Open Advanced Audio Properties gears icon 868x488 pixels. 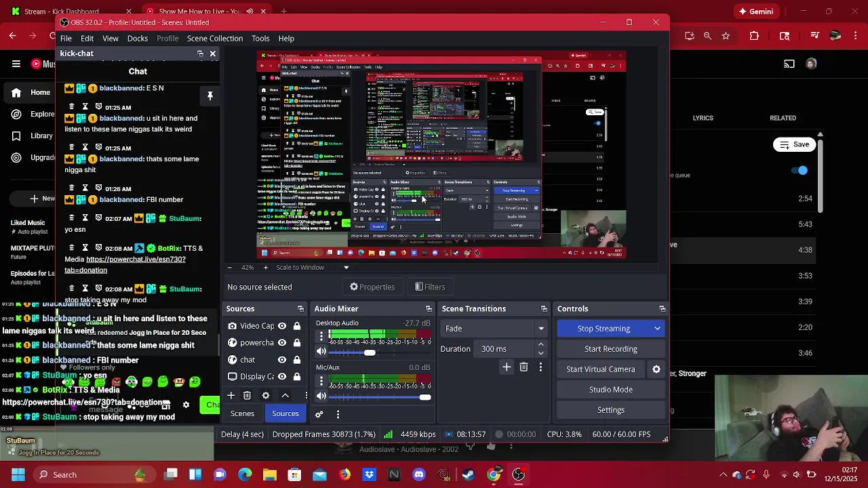click(x=319, y=414)
